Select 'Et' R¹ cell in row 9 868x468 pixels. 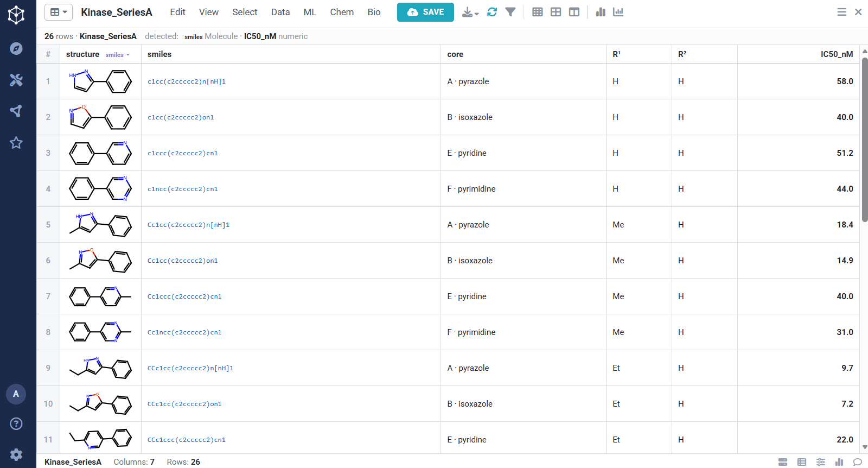pyautogui.click(x=639, y=368)
